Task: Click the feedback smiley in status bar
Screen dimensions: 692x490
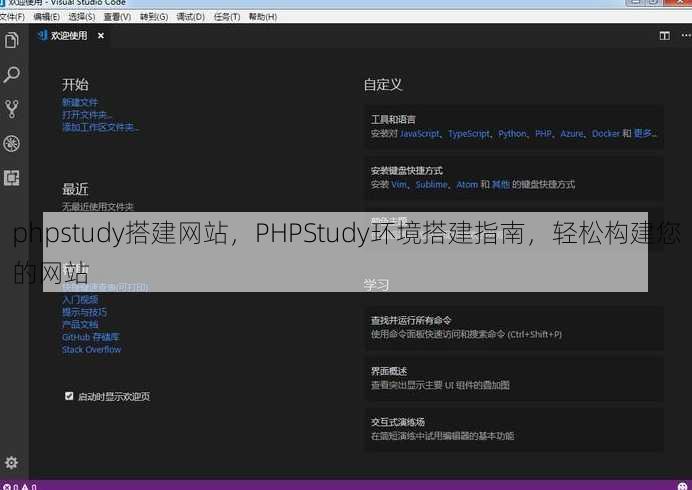Action: pos(683,486)
